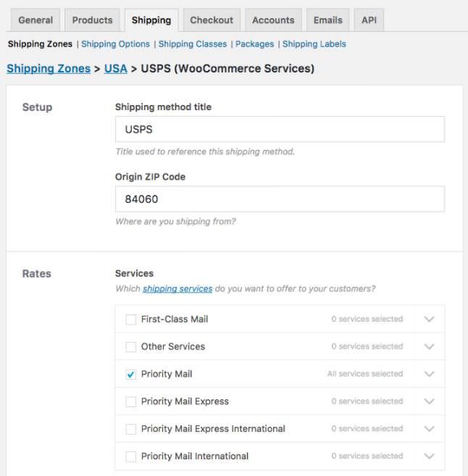This screenshot has height=476, width=468.
Task: Go to the Accounts tab
Action: 273,20
